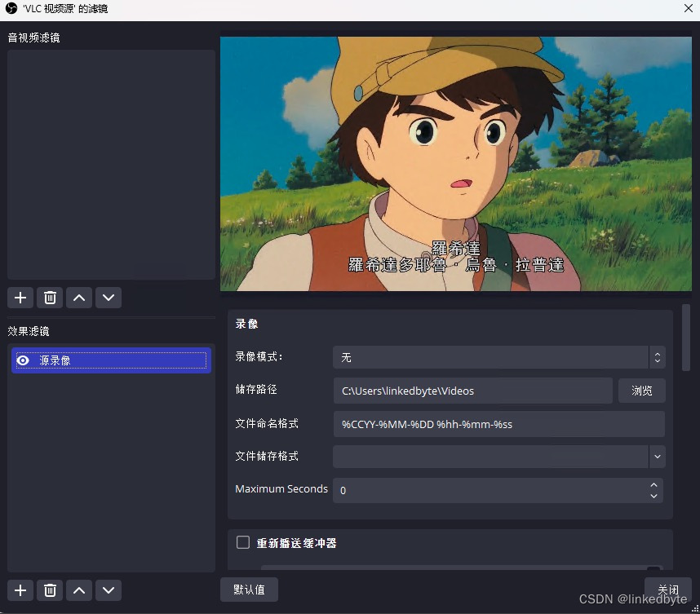Open the 录像模式 dropdown showing 无
The image size is (700, 614).
click(499, 357)
